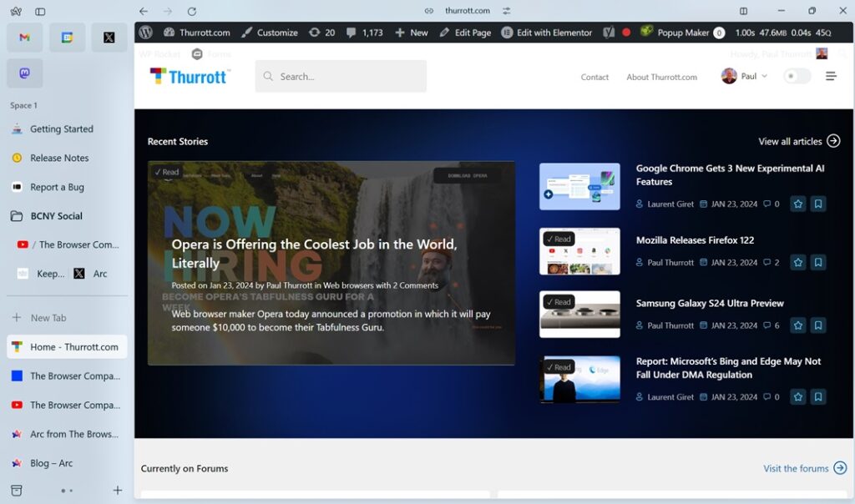Copy link via the chain icon
This screenshot has width=855, height=504.
click(429, 11)
